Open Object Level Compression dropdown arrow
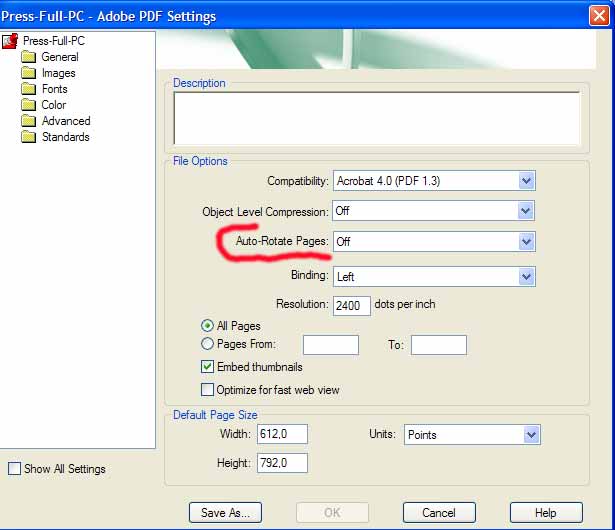This screenshot has width=615, height=530. click(x=526, y=211)
